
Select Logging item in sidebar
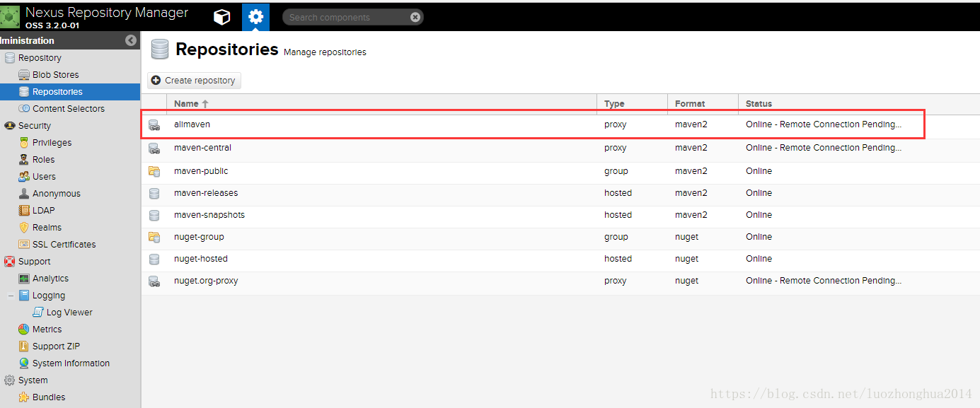[x=49, y=296]
